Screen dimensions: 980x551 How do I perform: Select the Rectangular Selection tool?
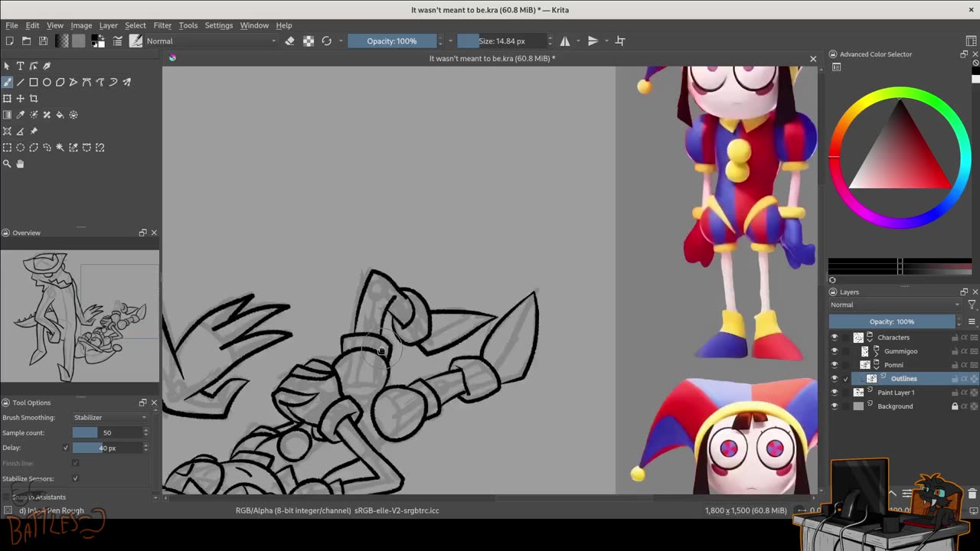7,148
